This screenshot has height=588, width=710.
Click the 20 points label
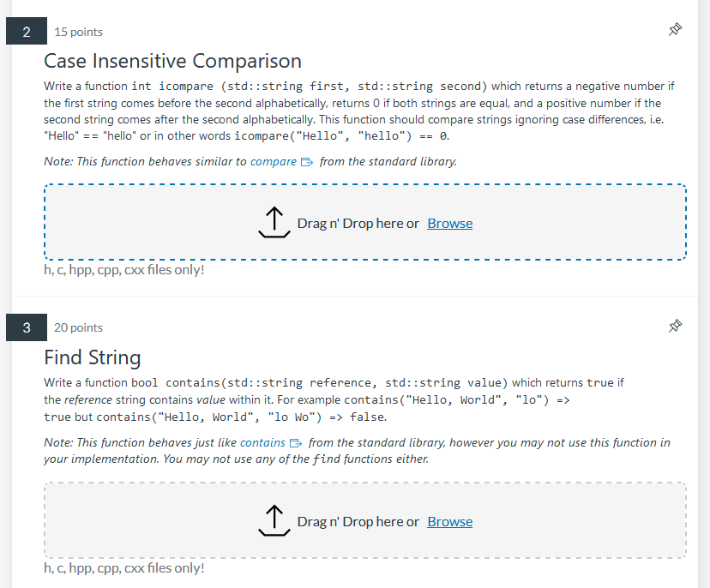[x=77, y=327]
